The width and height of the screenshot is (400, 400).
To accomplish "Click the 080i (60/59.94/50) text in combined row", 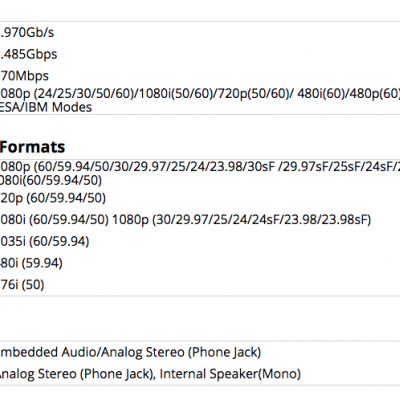I will [54, 220].
